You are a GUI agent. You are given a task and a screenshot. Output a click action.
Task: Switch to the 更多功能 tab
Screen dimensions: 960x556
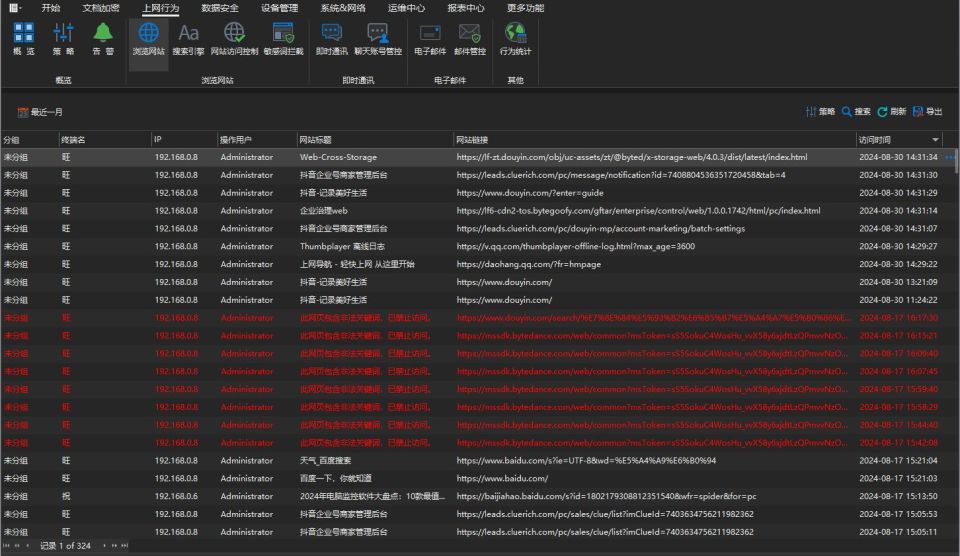525,8
